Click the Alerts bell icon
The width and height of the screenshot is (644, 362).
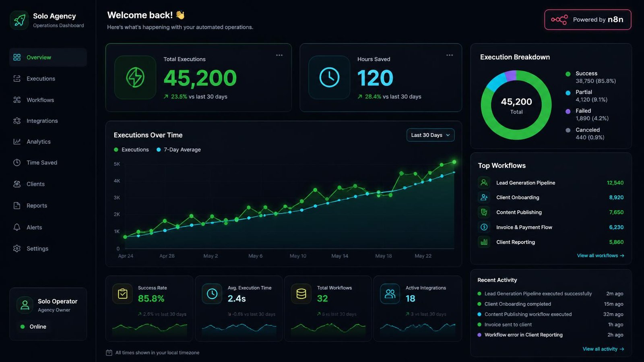(17, 228)
